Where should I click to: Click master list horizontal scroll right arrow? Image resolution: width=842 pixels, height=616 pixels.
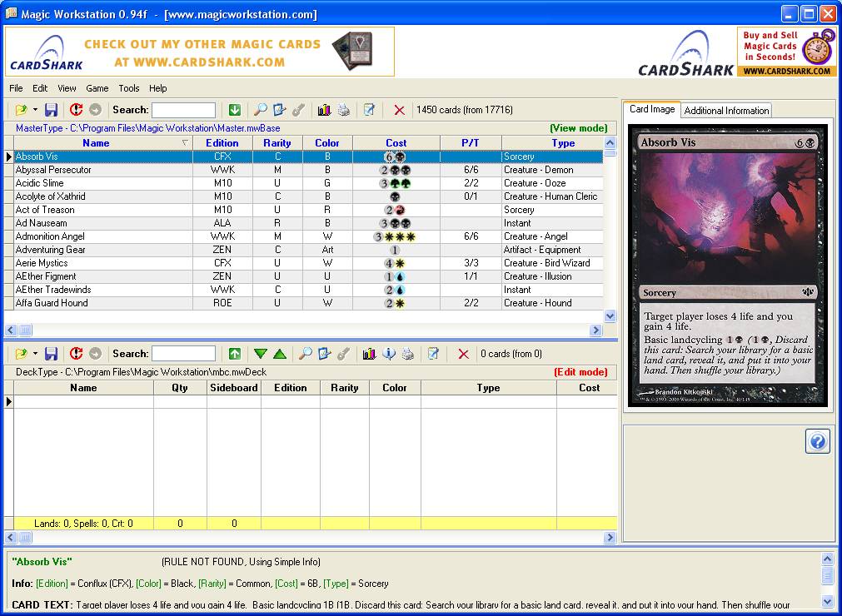[595, 330]
